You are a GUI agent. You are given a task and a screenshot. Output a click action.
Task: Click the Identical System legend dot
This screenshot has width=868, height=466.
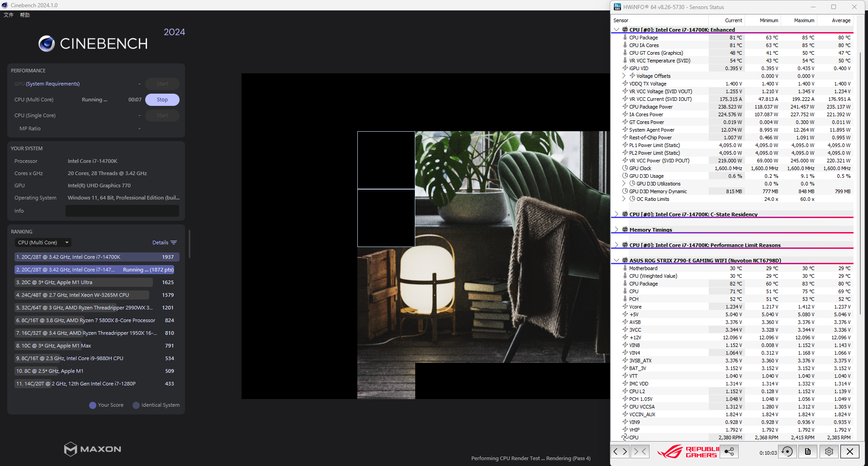point(136,405)
